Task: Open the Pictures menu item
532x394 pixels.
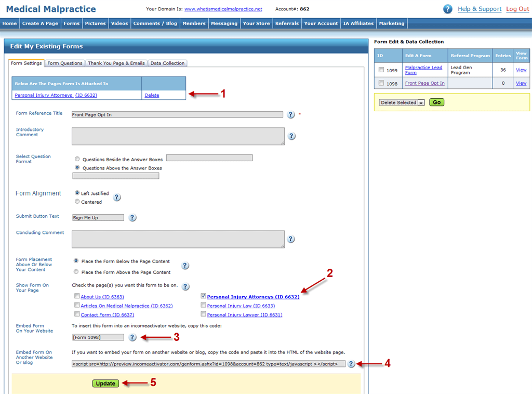Action: (x=96, y=23)
